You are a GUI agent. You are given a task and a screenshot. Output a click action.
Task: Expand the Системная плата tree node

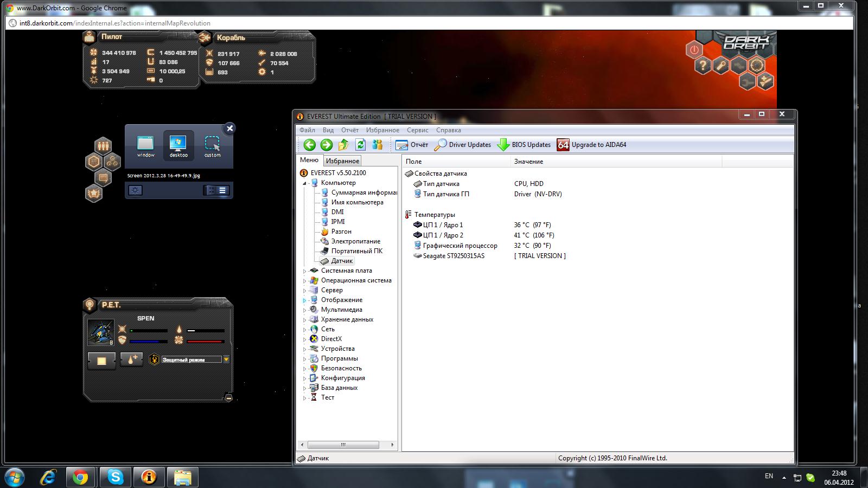point(304,271)
